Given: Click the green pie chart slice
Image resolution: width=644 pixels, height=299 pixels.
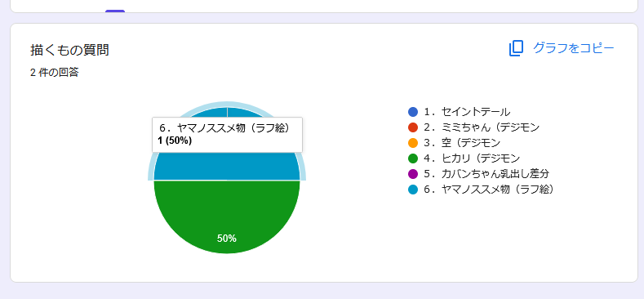Looking at the screenshot, I should (x=227, y=210).
